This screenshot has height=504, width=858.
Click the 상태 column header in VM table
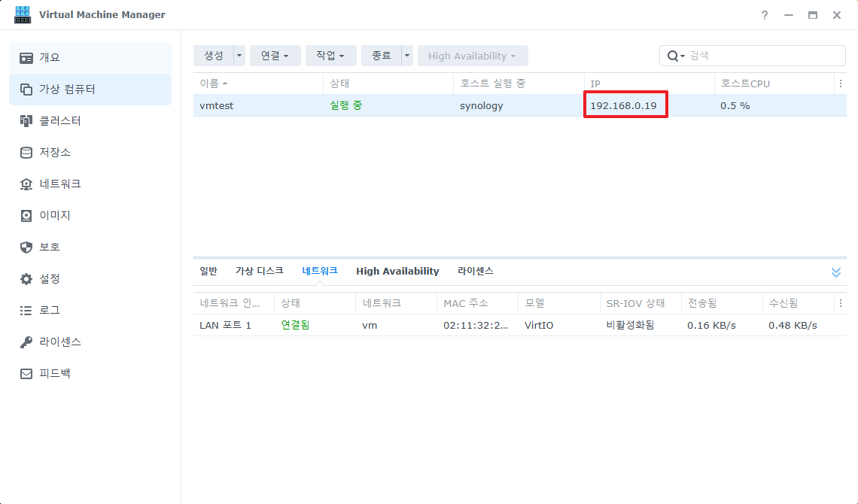click(x=388, y=83)
